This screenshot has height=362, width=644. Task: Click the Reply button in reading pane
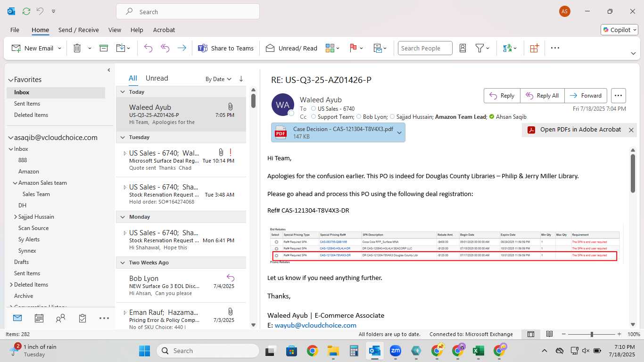point(502,96)
